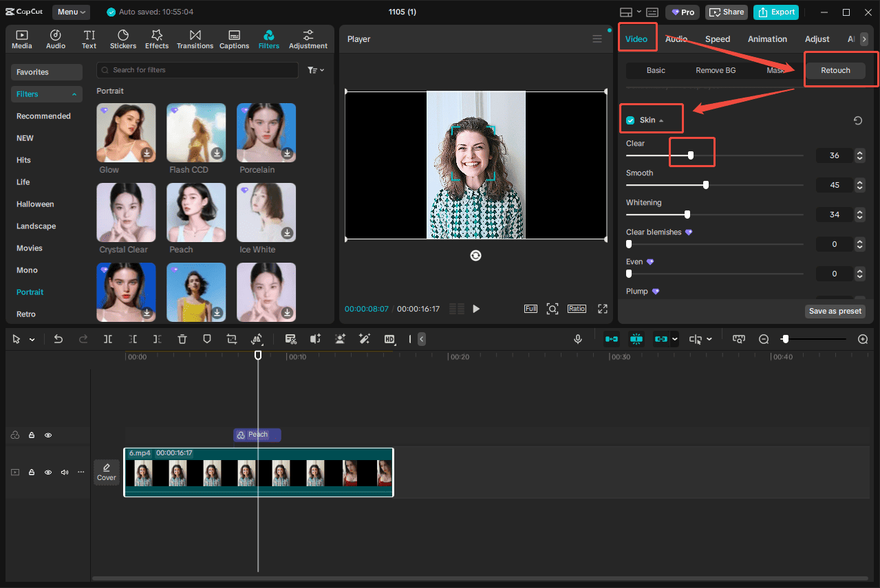Open the Animation tab
Viewport: 880px width, 588px height.
pyautogui.click(x=766, y=39)
